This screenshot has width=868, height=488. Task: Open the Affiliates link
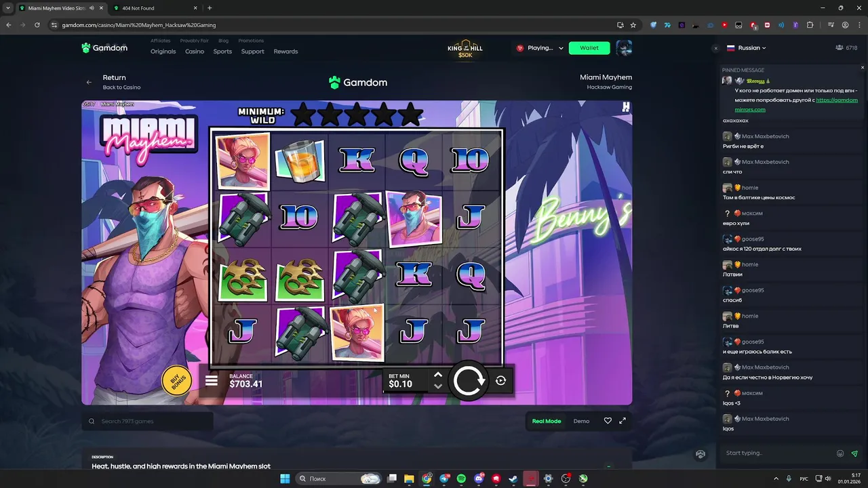(x=161, y=41)
